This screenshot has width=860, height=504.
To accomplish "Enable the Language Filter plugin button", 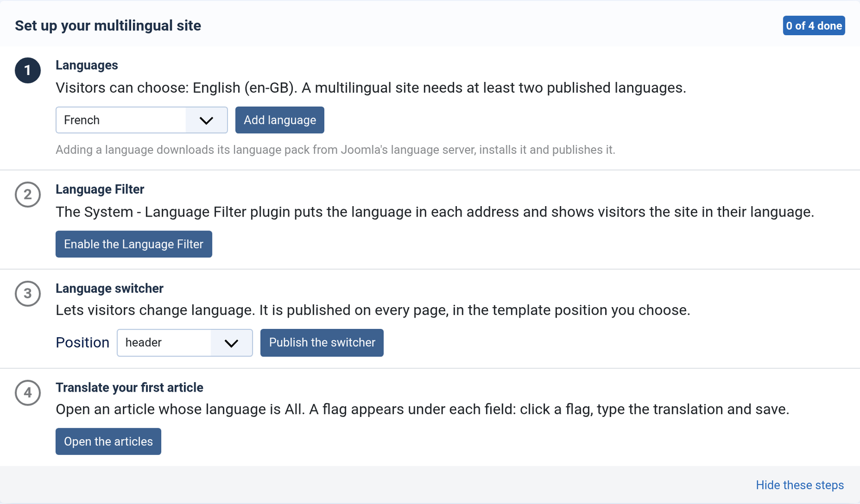I will tap(134, 244).
